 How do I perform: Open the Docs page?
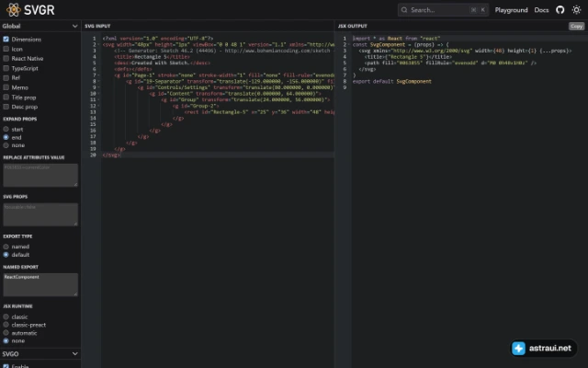(541, 10)
